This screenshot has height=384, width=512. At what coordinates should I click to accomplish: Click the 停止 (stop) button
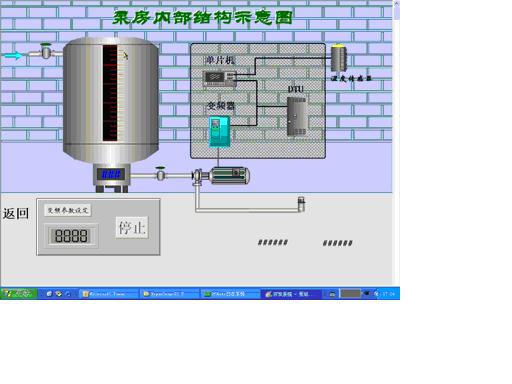tap(132, 228)
